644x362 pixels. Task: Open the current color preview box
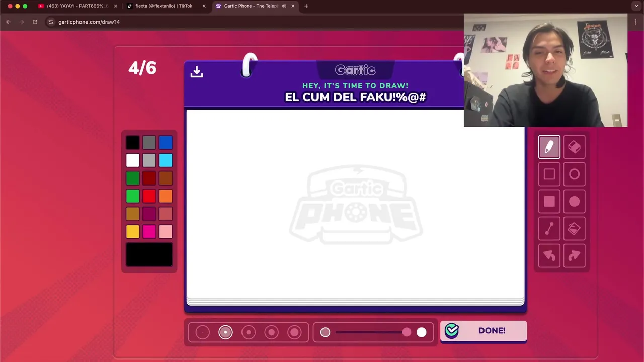pos(149,254)
